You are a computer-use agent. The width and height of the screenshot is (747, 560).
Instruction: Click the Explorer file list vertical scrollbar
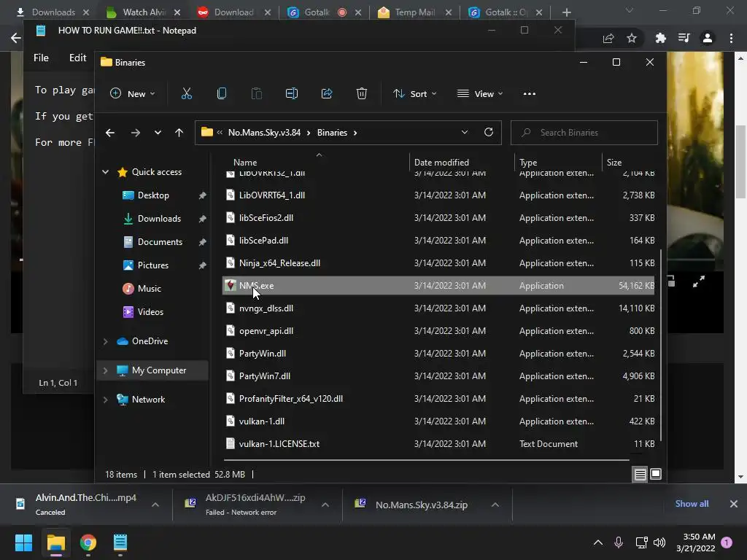coord(661,344)
